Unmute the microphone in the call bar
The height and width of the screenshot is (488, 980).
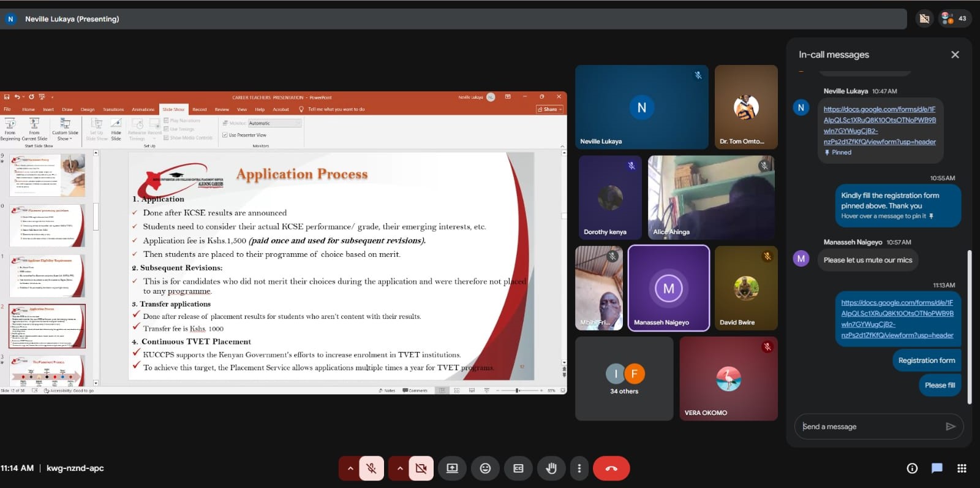tap(371, 468)
